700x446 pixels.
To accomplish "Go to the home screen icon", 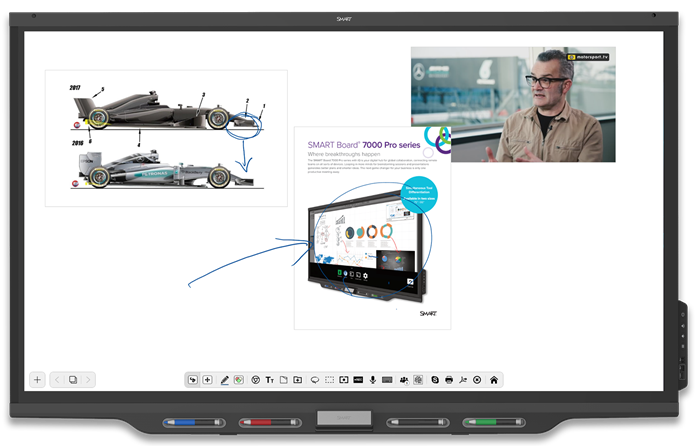I will coord(493,380).
